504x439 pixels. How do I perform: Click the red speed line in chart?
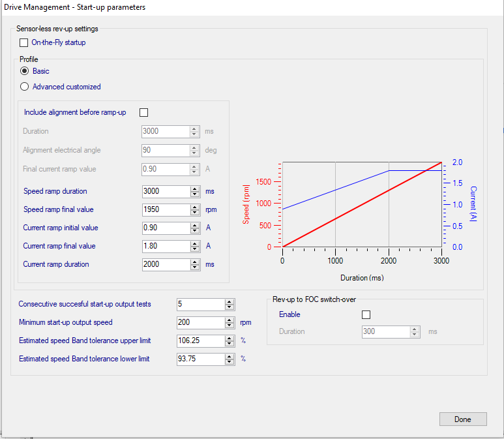click(362, 205)
